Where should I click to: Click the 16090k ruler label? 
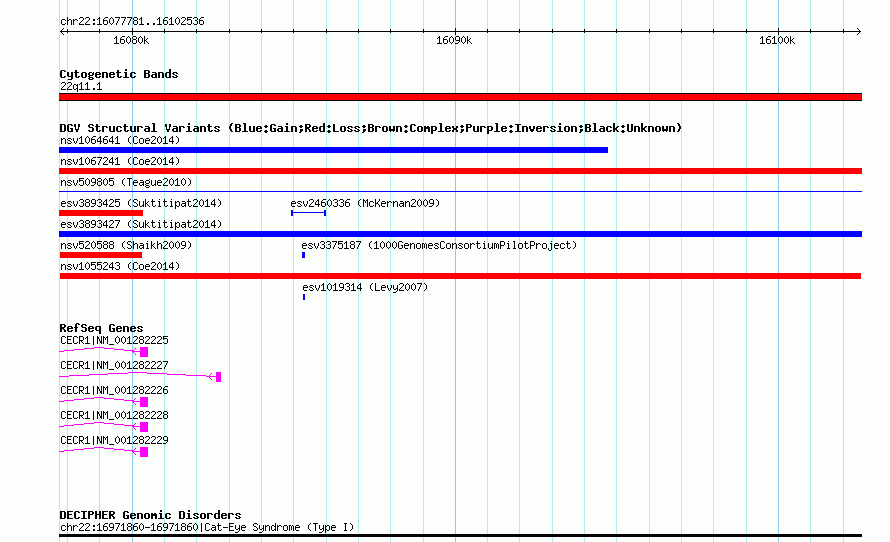pos(454,41)
